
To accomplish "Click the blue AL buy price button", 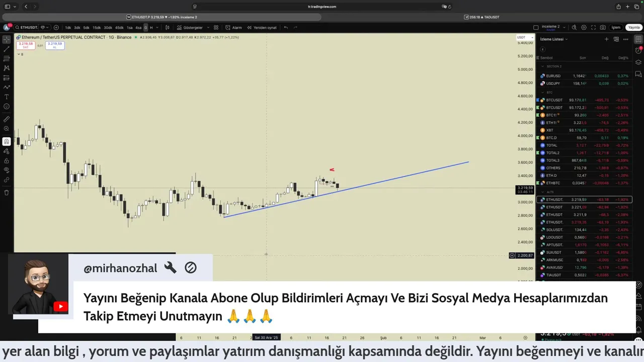I will tap(55, 45).
